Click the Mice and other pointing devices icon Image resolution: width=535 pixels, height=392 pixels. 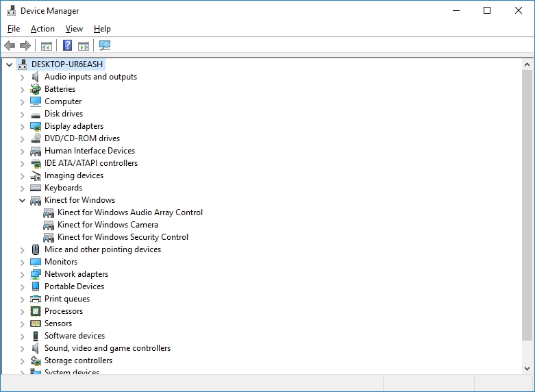coord(36,249)
